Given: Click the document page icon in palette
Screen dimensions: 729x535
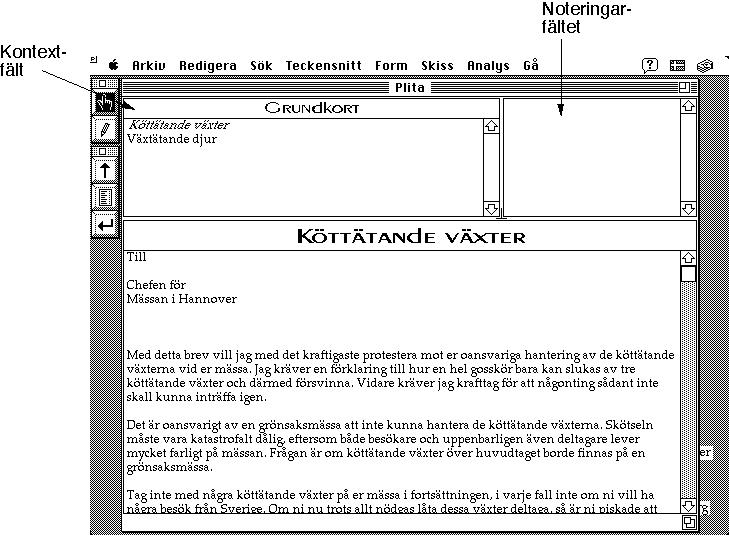Looking at the screenshot, I should (x=105, y=198).
